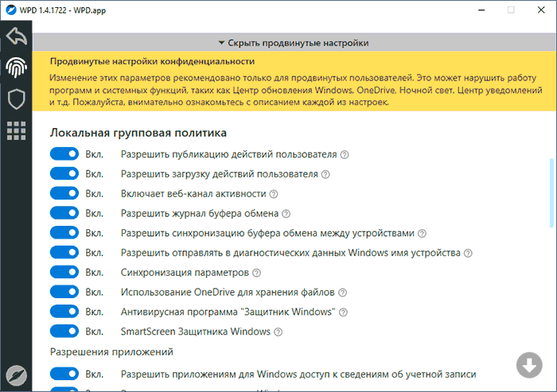Click the Разрешить синхронизацию буфера обмена label

[x=267, y=233]
